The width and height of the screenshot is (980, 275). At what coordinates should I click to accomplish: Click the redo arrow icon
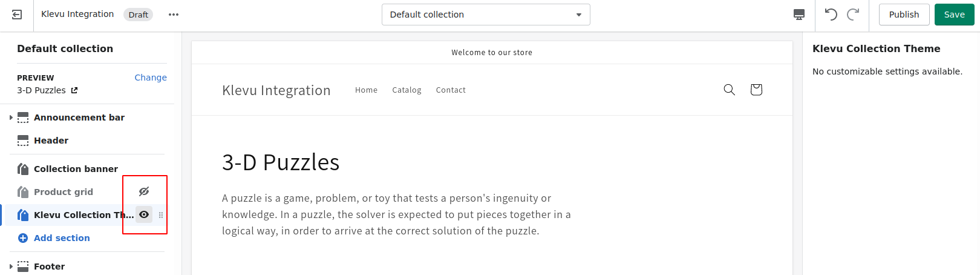pyautogui.click(x=853, y=15)
